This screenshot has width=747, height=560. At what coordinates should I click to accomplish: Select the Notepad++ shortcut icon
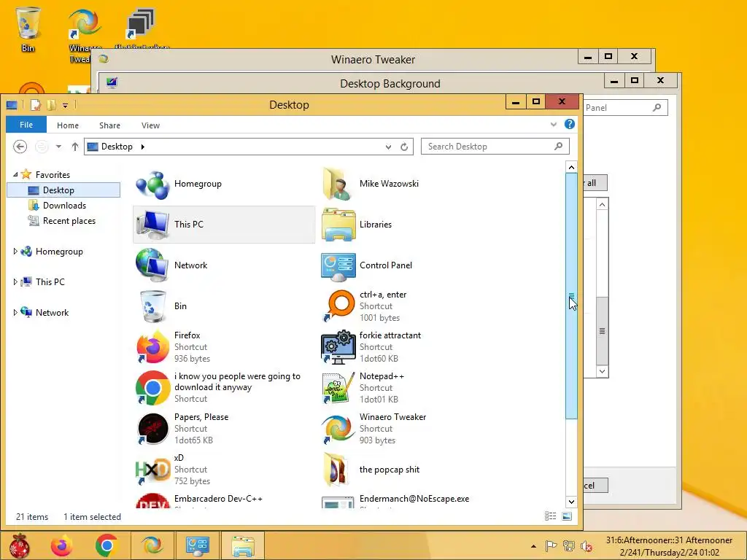pyautogui.click(x=338, y=388)
